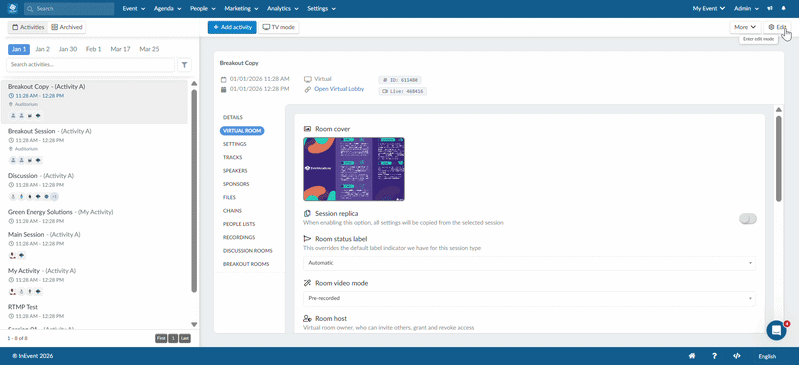Open the Virtual Lobby link
799x365 pixels.
(x=339, y=89)
